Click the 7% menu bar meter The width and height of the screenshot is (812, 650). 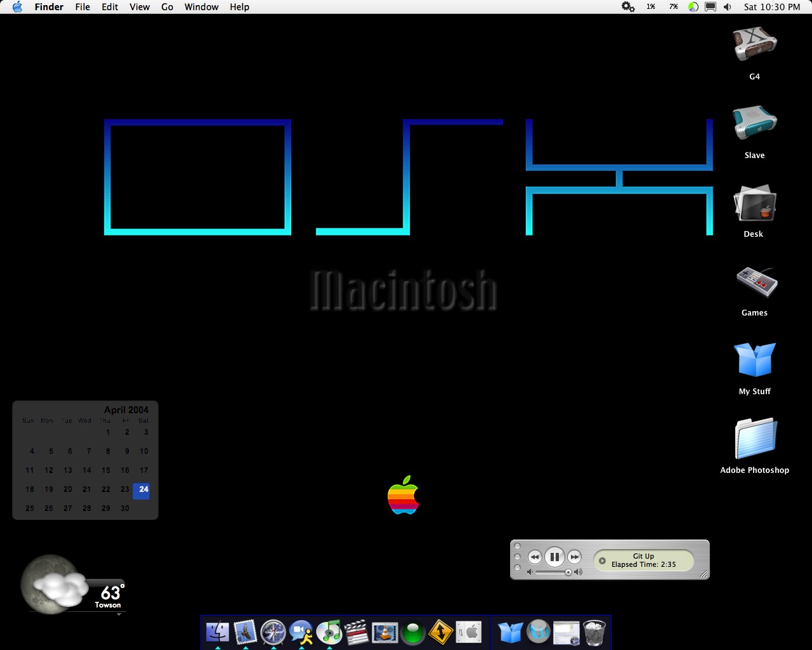673,7
